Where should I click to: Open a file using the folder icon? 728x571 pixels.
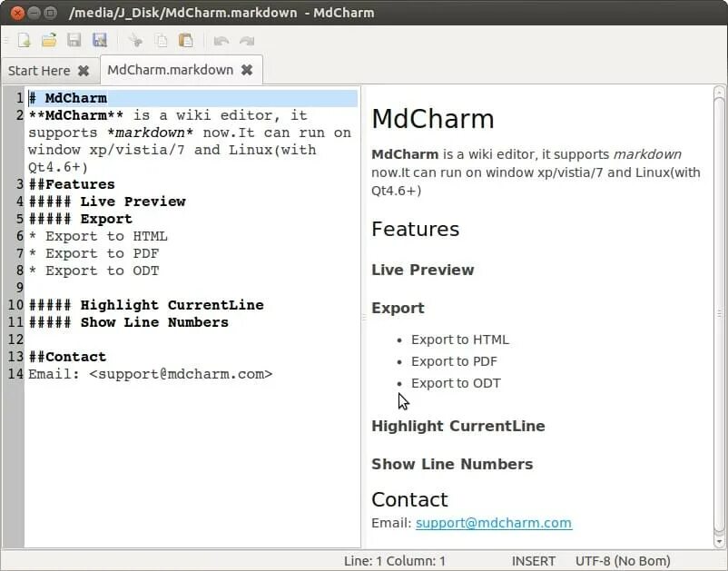point(49,40)
